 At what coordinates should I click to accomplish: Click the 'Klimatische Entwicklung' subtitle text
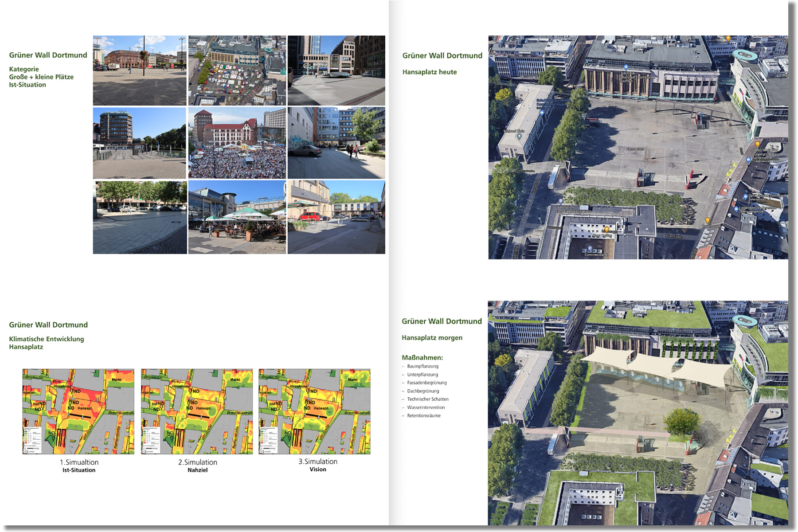coord(47,339)
